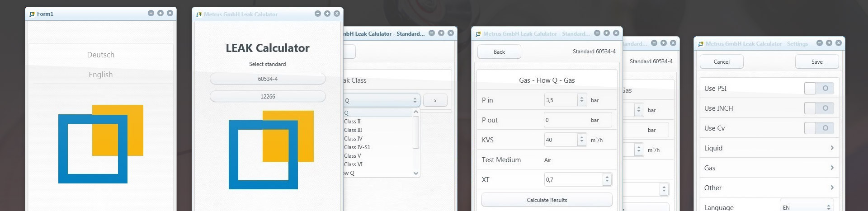The width and height of the screenshot is (868, 211).
Task: Minimize the Form1 window
Action: pyautogui.click(x=151, y=14)
